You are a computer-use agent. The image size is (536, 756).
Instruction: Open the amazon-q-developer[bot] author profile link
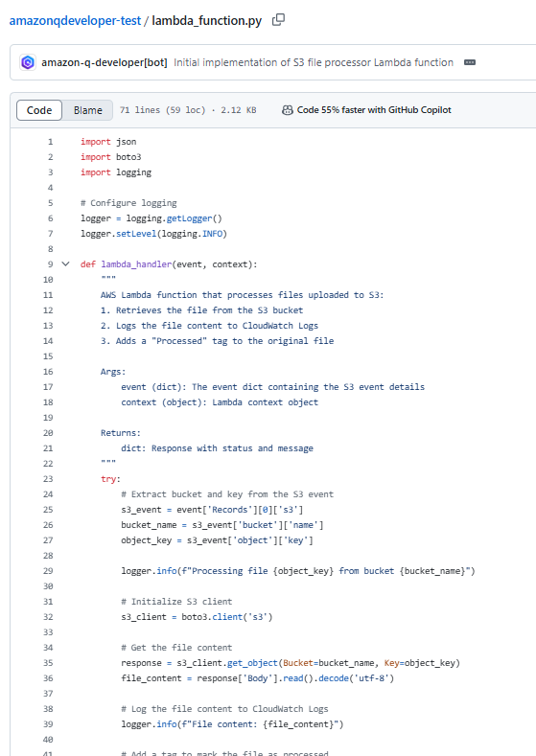(105, 62)
